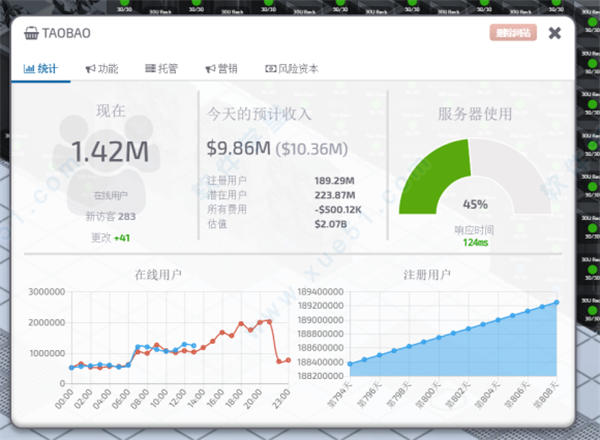Click the 第808天 axis label

(x=547, y=395)
